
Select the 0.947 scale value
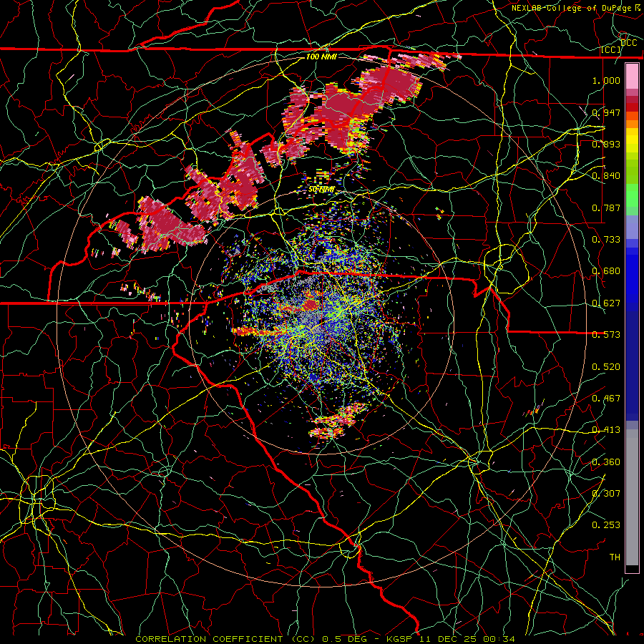click(606, 112)
